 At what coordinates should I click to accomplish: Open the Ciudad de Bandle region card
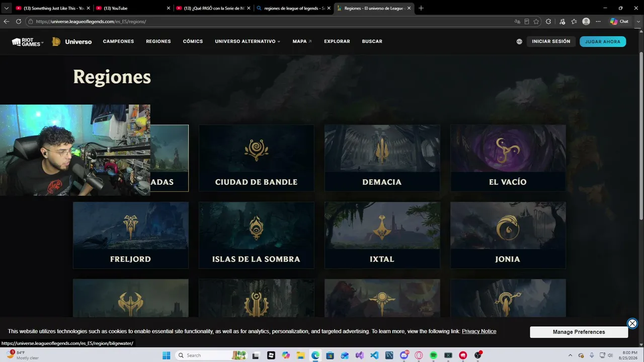coord(256,158)
